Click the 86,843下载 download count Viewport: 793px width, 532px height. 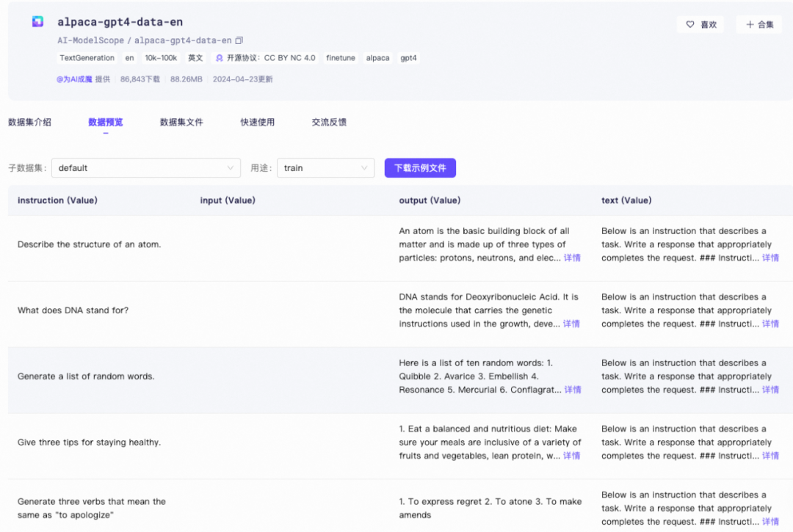pyautogui.click(x=140, y=79)
